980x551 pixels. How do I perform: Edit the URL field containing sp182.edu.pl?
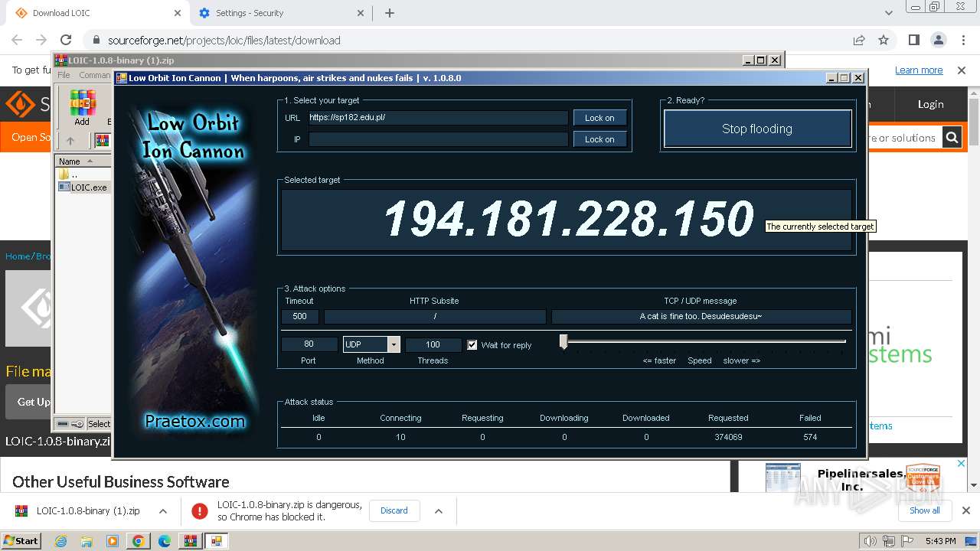pyautogui.click(x=438, y=118)
